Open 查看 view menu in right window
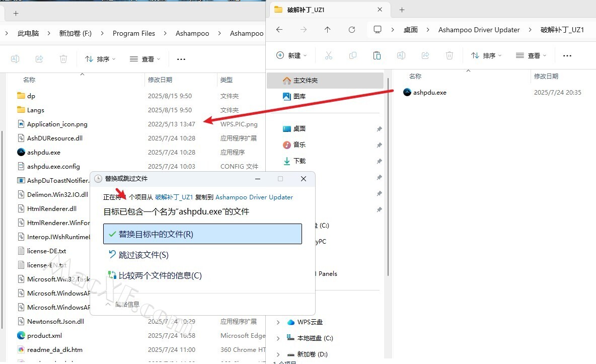 pos(531,55)
